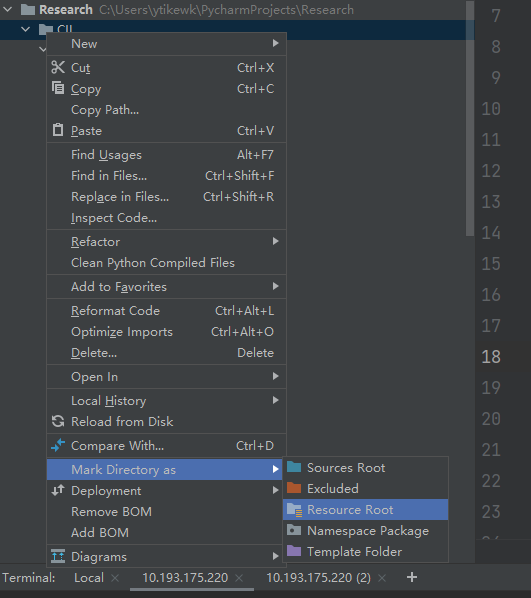
Task: Add a new terminal session with plus
Action: 412,577
